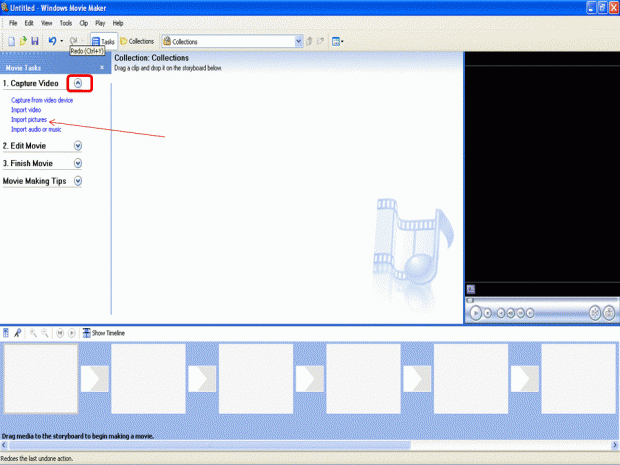Click the Import video link
Viewport: 620px width, 465px height.
click(26, 110)
